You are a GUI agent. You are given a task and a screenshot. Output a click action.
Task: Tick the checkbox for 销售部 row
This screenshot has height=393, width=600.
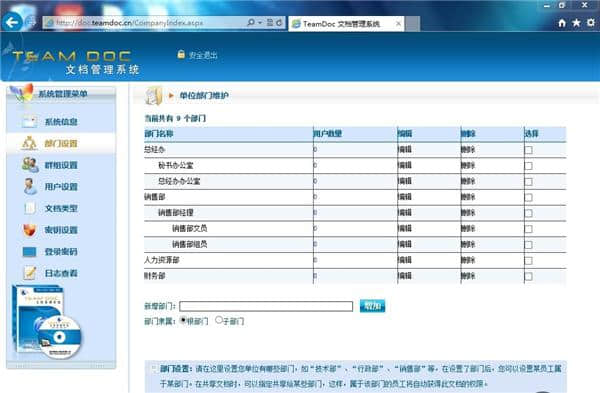(x=528, y=197)
